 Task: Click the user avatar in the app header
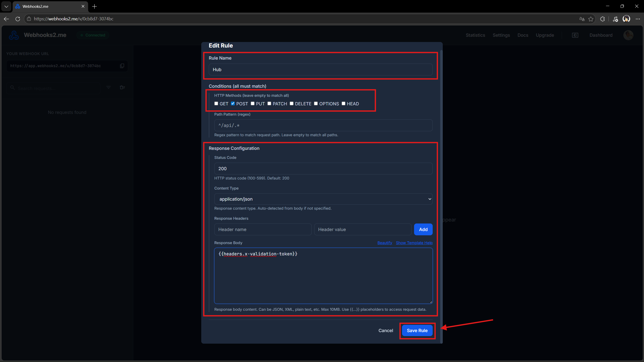(x=628, y=35)
